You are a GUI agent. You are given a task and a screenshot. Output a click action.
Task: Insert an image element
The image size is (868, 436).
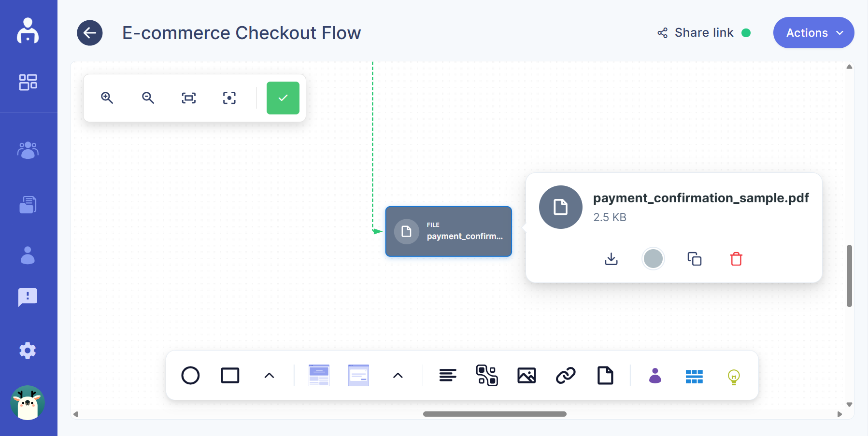[x=526, y=375]
